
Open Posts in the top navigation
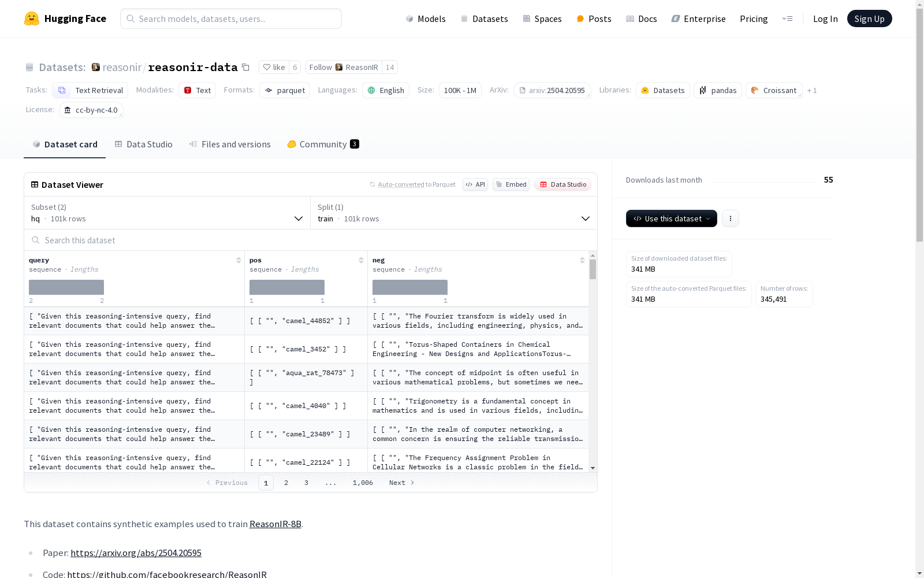coord(594,18)
